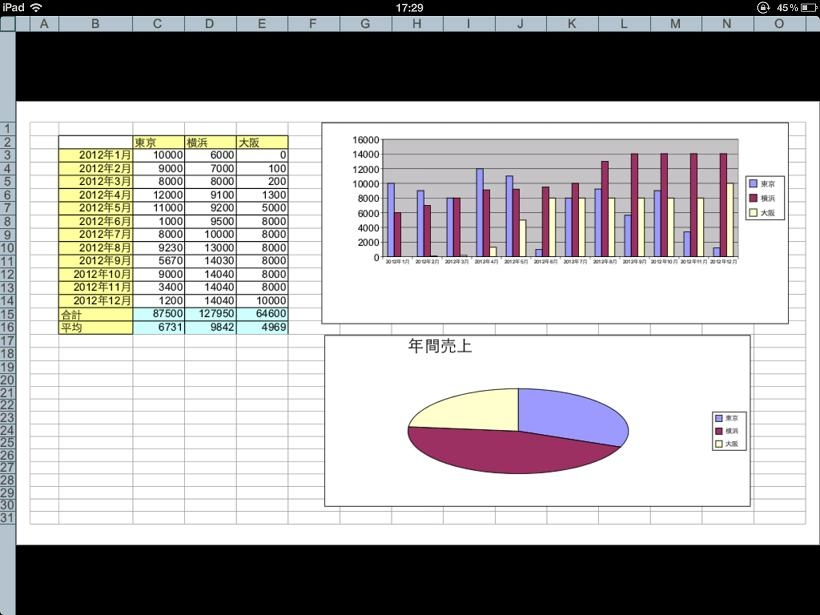Tap the 17:29 clock in status bar
Screen dimensions: 820x615
(x=409, y=7)
